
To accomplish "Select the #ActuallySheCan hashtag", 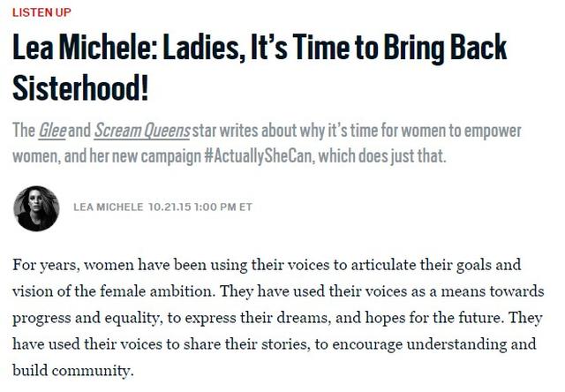I will [x=258, y=156].
